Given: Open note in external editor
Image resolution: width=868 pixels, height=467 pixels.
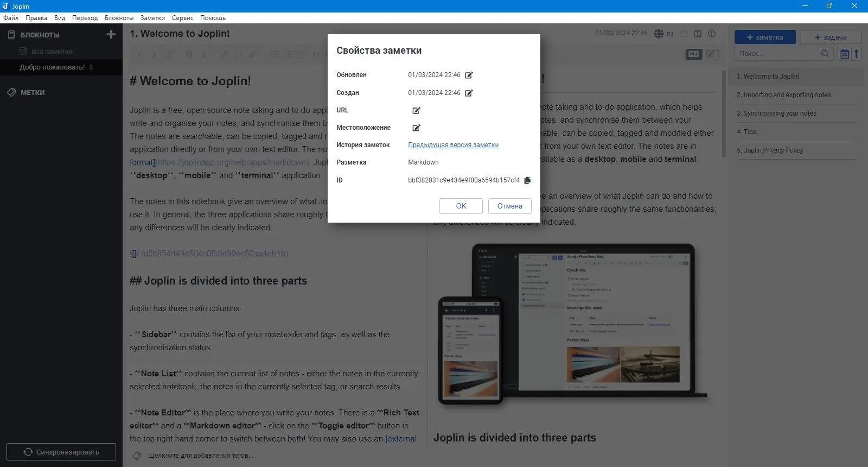Looking at the screenshot, I should tap(168, 54).
